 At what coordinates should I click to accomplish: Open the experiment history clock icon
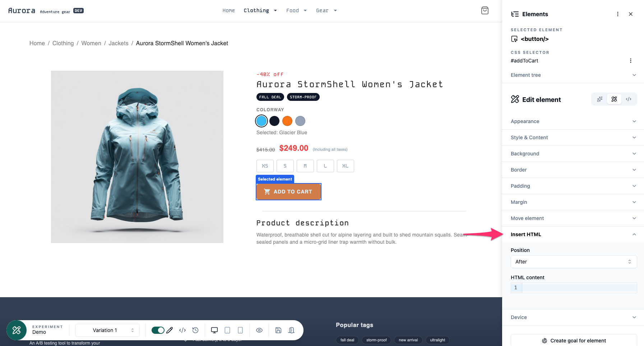pos(195,330)
